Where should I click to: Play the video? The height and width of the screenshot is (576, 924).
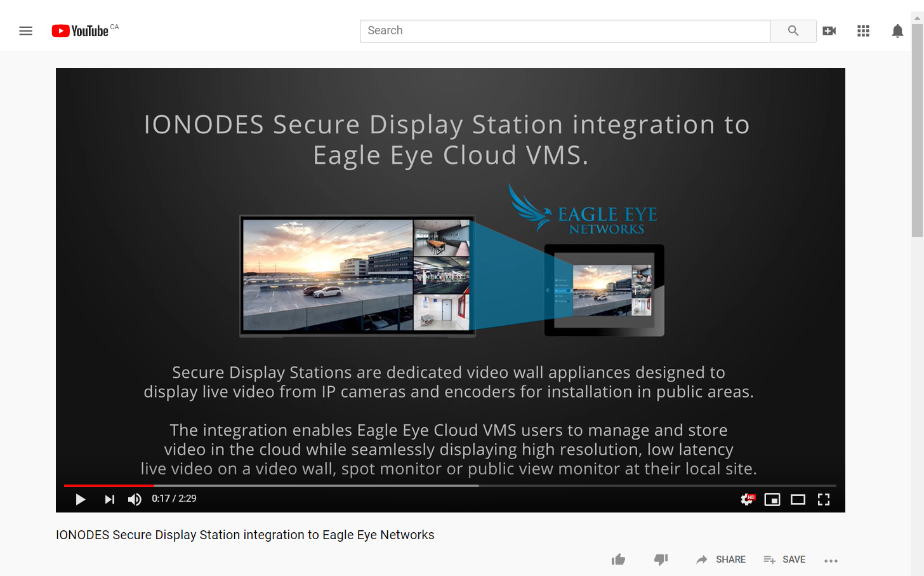click(81, 499)
